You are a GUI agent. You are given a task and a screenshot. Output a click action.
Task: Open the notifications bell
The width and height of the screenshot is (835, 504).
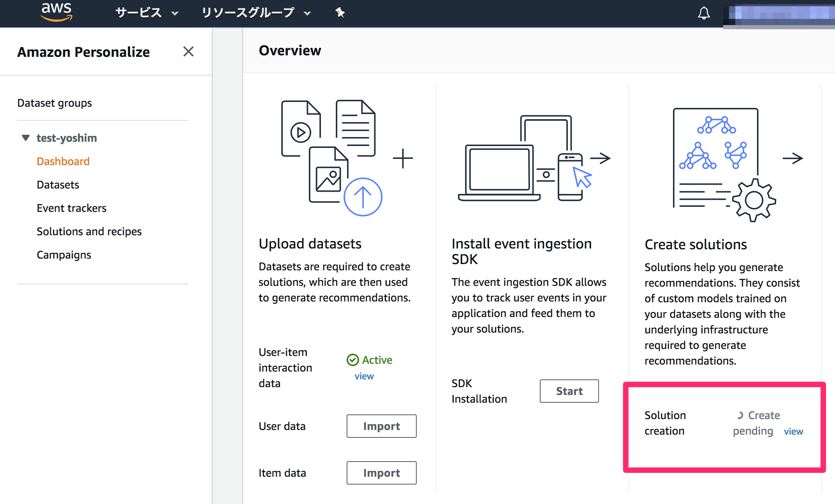tap(703, 13)
